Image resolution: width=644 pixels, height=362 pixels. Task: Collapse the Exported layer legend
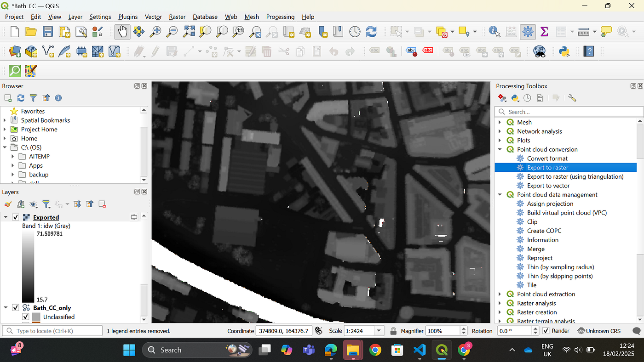pos(6,217)
